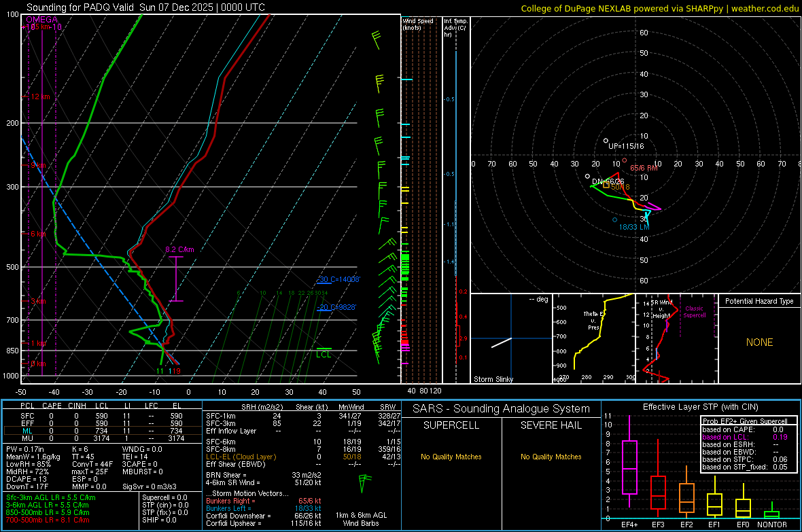Click the '12 km' height marker
802x532 pixels.
coord(41,96)
